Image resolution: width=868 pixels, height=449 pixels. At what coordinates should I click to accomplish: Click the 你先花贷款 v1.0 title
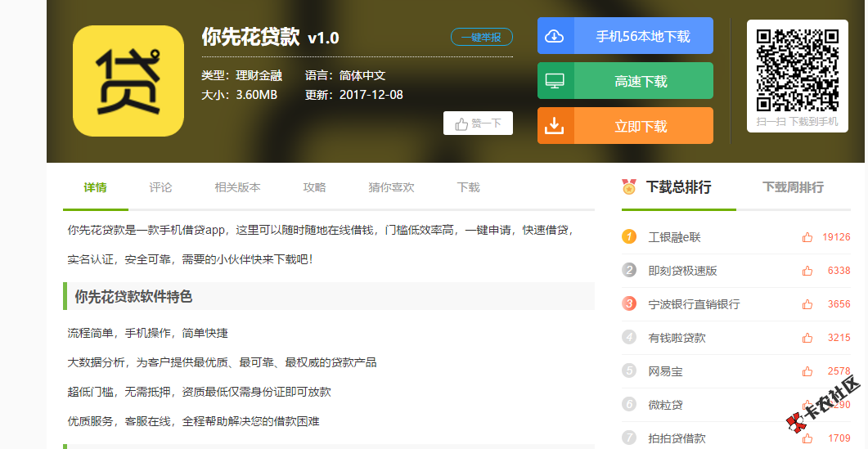click(270, 37)
